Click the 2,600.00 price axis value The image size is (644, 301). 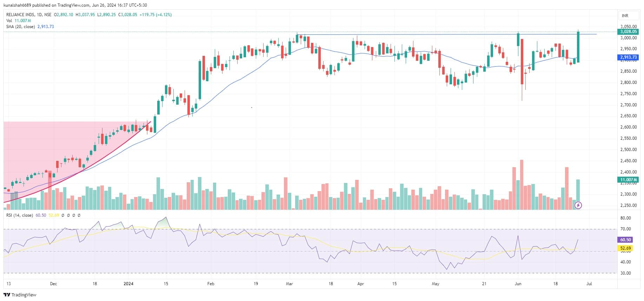628,127
